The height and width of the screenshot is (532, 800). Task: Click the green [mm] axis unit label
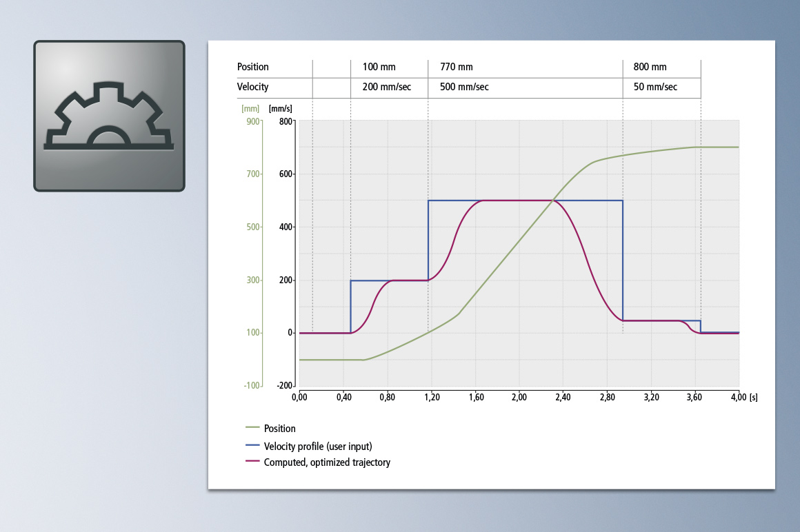pos(250,108)
